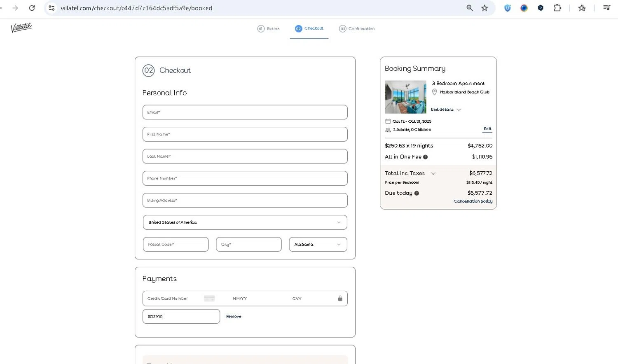
Task: Click the round blue-orange extension icon
Action: coord(524,8)
